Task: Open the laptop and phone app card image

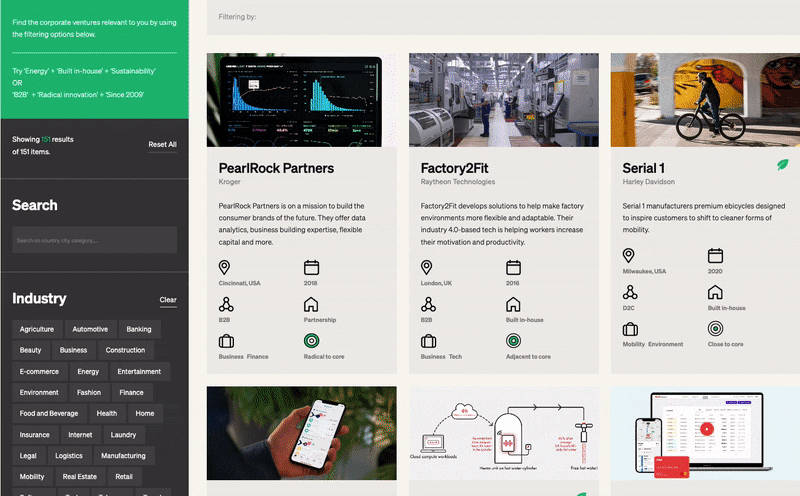Action: pos(705,433)
